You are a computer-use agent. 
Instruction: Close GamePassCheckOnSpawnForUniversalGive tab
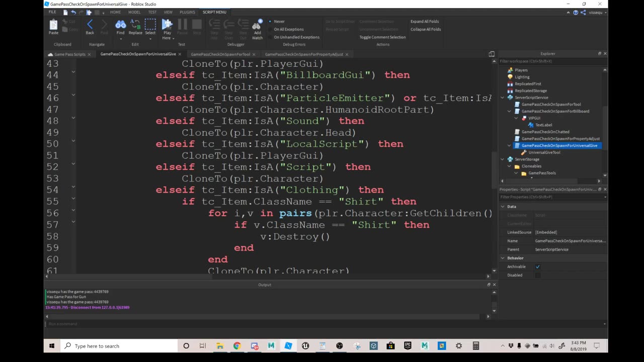tap(180, 54)
